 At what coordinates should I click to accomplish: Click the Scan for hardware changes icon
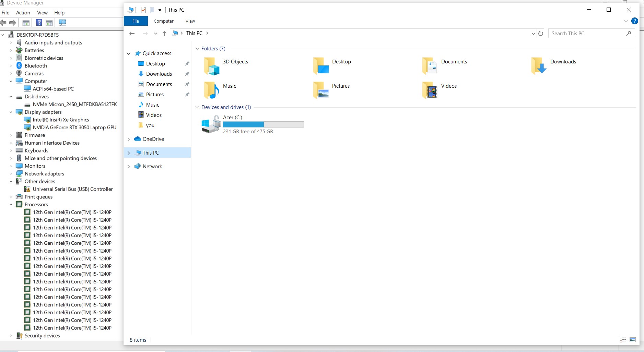click(x=62, y=23)
